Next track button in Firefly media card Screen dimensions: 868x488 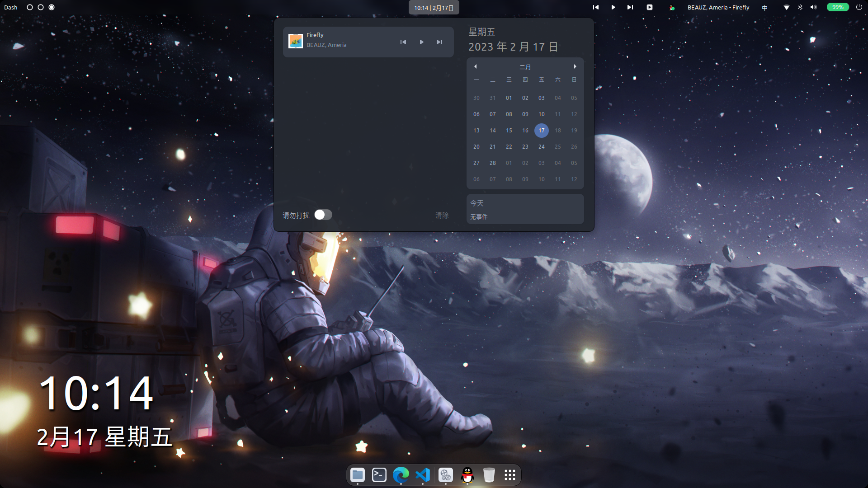pyautogui.click(x=439, y=42)
